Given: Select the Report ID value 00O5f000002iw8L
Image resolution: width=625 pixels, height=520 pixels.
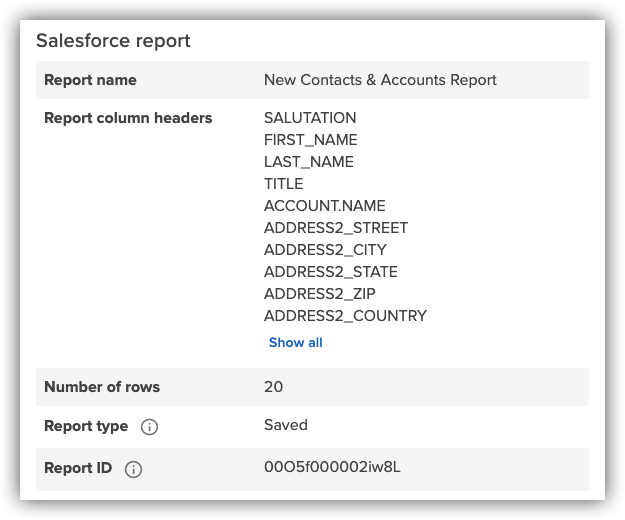Looking at the screenshot, I should (x=332, y=467).
